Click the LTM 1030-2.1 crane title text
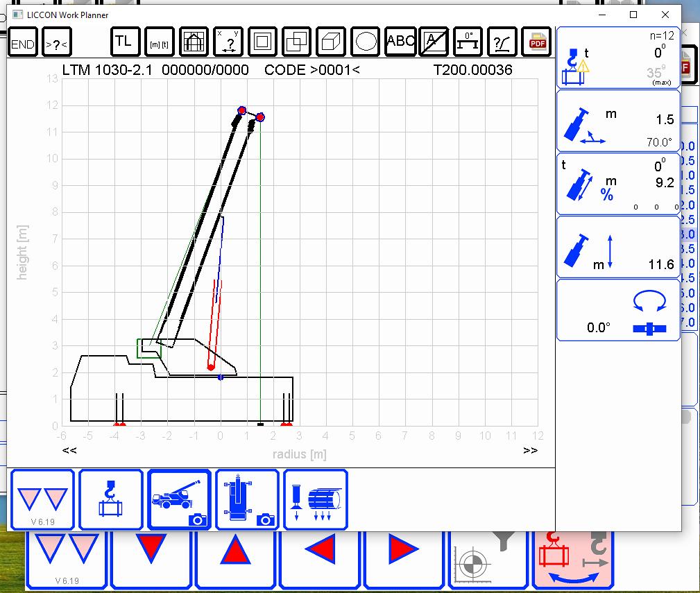This screenshot has height=593, width=700. click(x=107, y=70)
